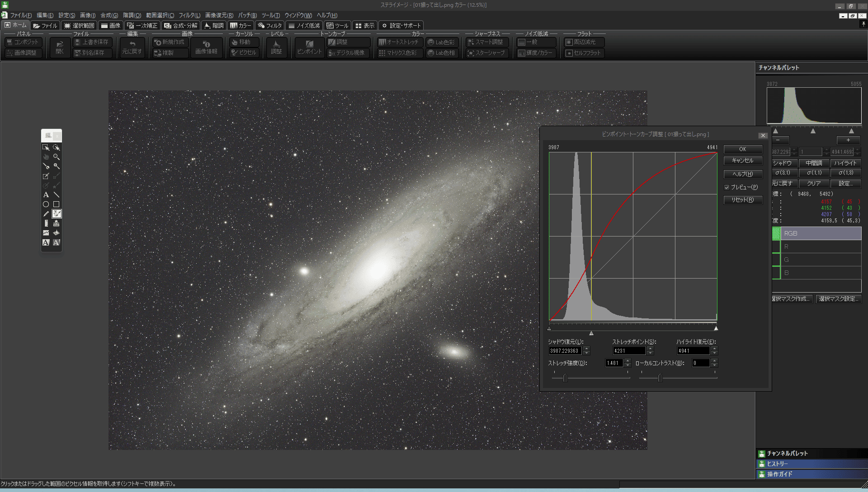This screenshot has width=868, height=492.
Task: Switch to the Noise Reduction ribbon tab
Action: [x=304, y=26]
